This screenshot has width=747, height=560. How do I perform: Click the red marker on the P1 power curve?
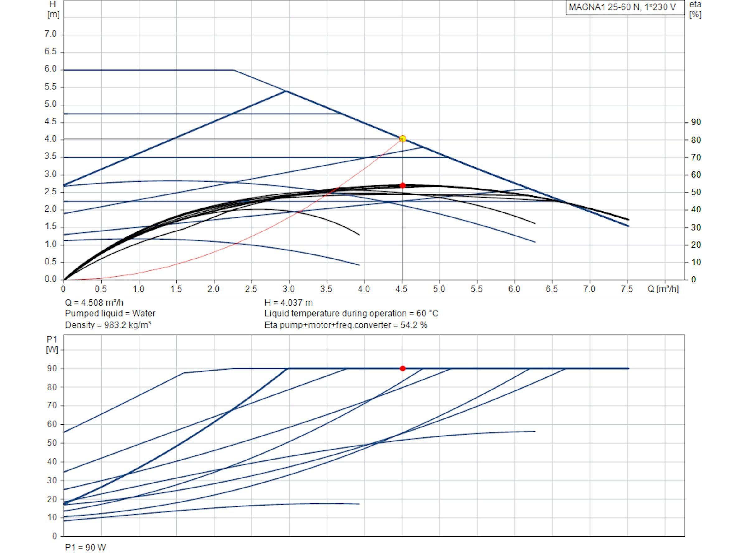tap(402, 368)
